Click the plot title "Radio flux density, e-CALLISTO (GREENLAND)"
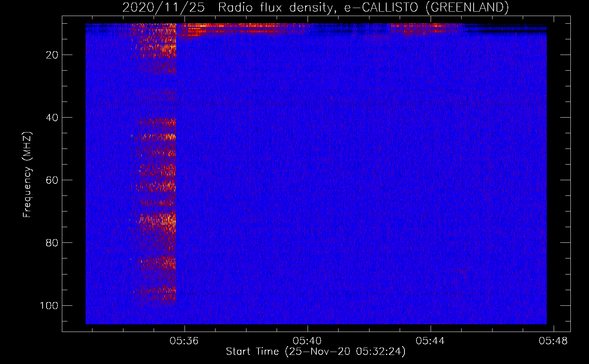The width and height of the screenshot is (589, 364). [363, 7]
